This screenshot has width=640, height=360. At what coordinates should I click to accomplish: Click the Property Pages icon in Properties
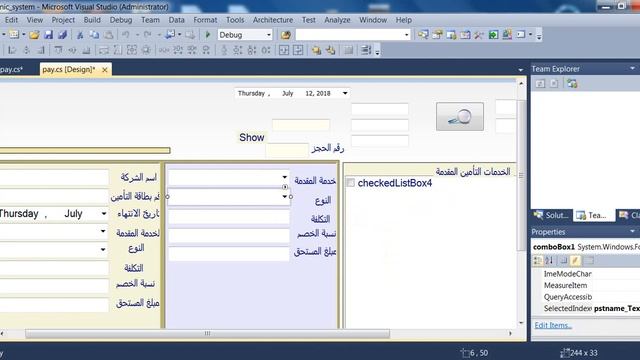pyautogui.click(x=589, y=260)
